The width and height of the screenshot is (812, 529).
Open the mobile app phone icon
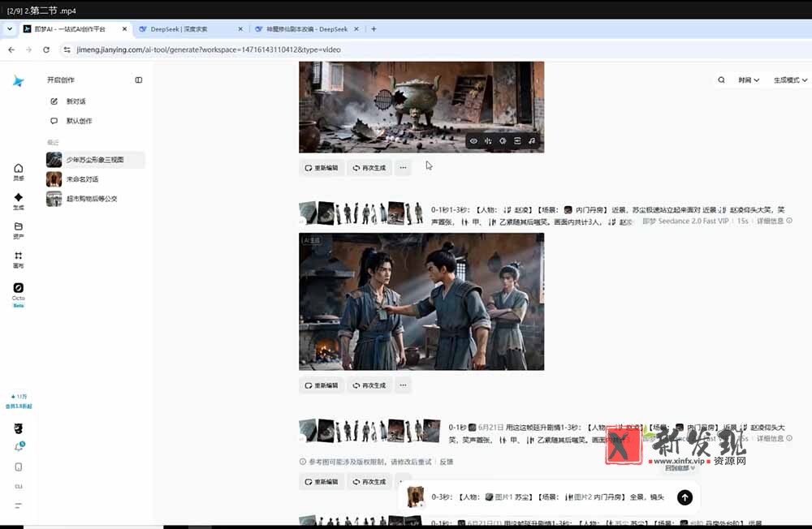coord(18,467)
